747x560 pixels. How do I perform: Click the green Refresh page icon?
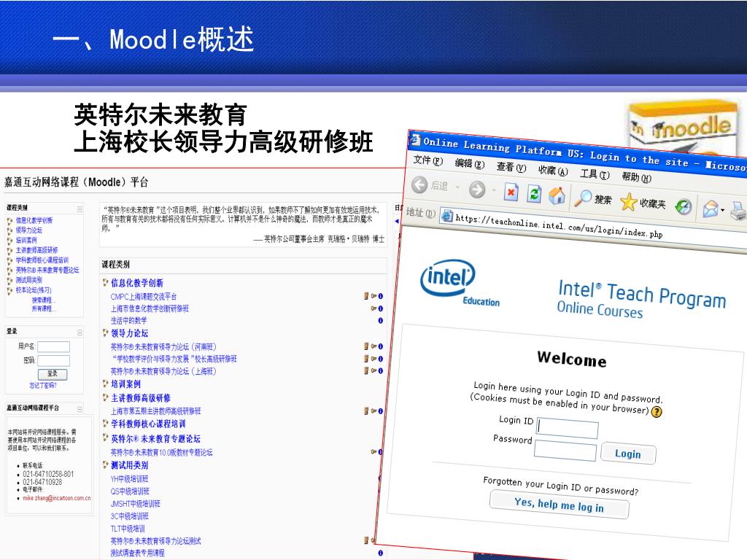[x=534, y=194]
